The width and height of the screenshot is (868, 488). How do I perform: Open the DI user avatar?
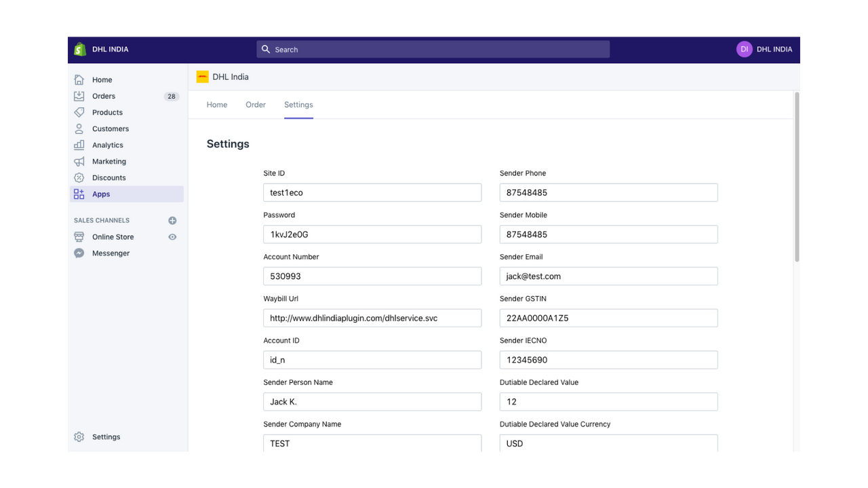(745, 49)
